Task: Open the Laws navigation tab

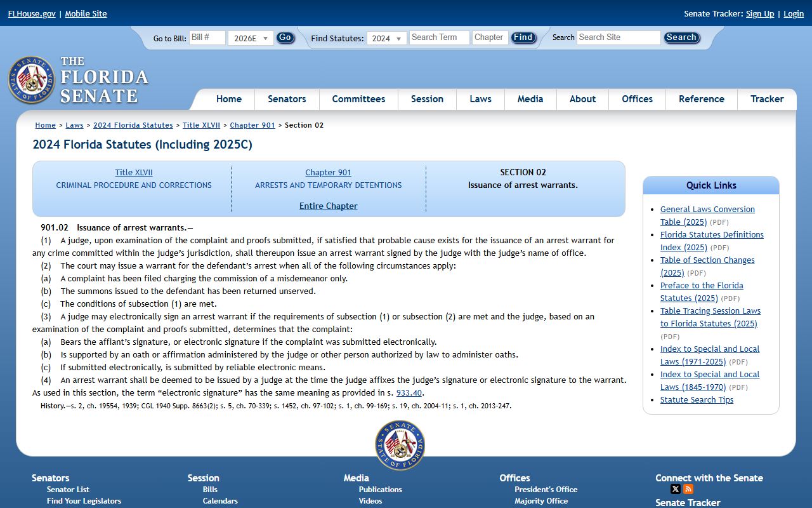Action: pos(480,99)
